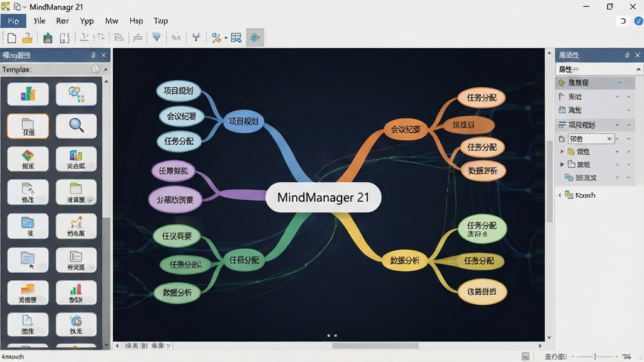Select the red and green diamond template
The height and width of the screenshot is (362, 644).
click(x=28, y=159)
